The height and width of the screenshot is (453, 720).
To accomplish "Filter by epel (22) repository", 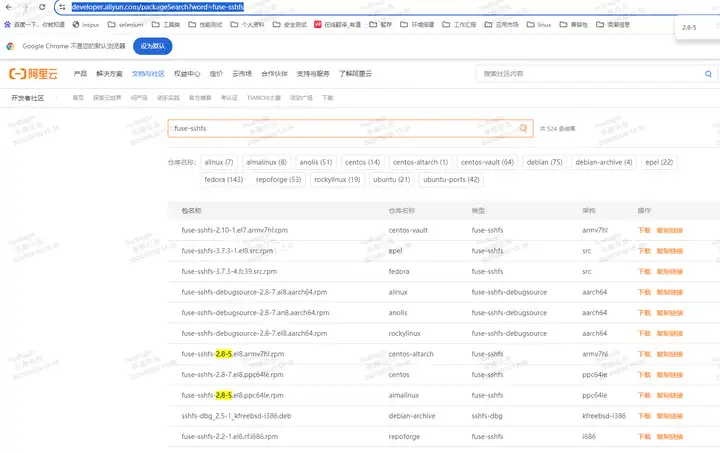I will click(x=659, y=162).
